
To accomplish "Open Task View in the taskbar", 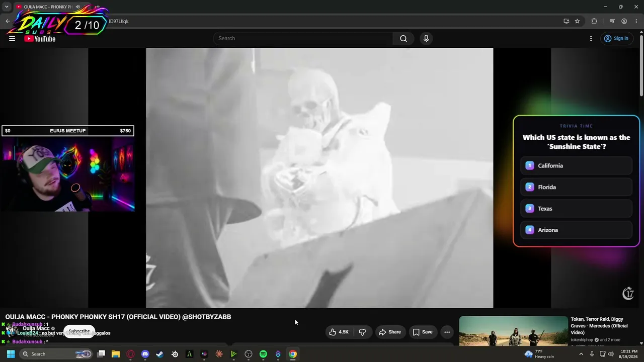I will click(x=101, y=354).
